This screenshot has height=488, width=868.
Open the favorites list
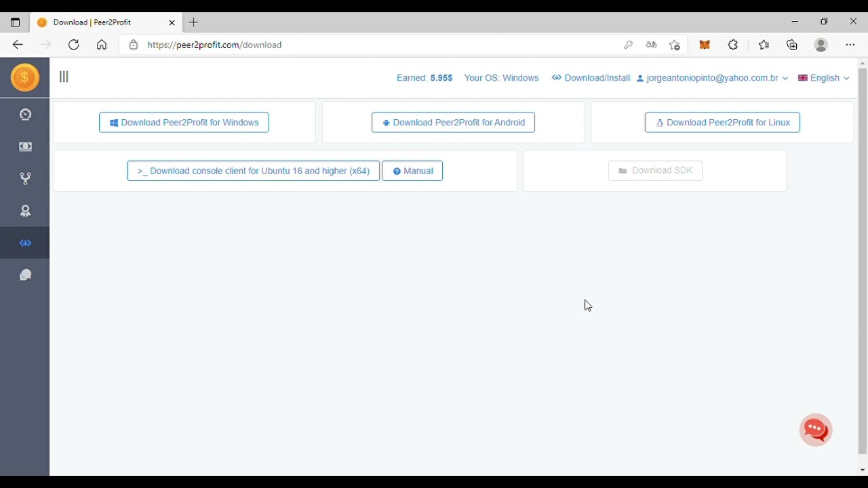[764, 45]
